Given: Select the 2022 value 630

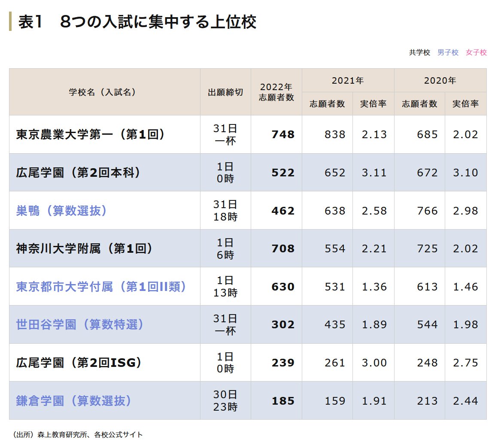Looking at the screenshot, I should tap(283, 286).
